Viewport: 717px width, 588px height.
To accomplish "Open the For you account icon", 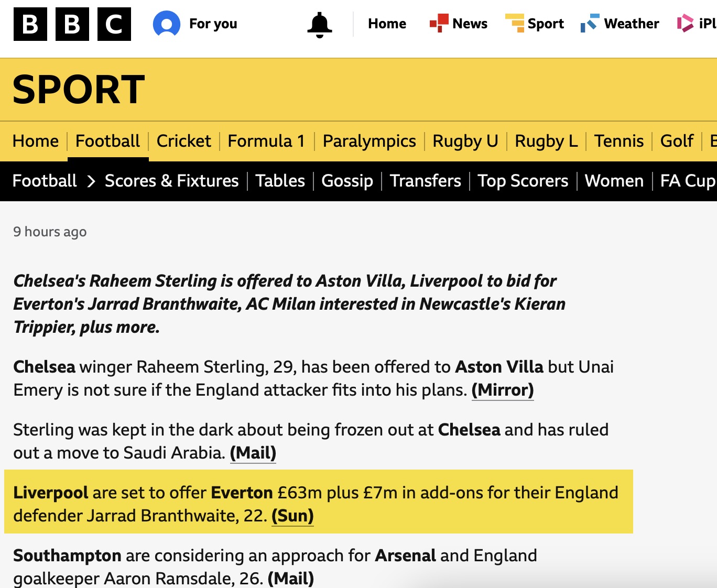I will [167, 24].
